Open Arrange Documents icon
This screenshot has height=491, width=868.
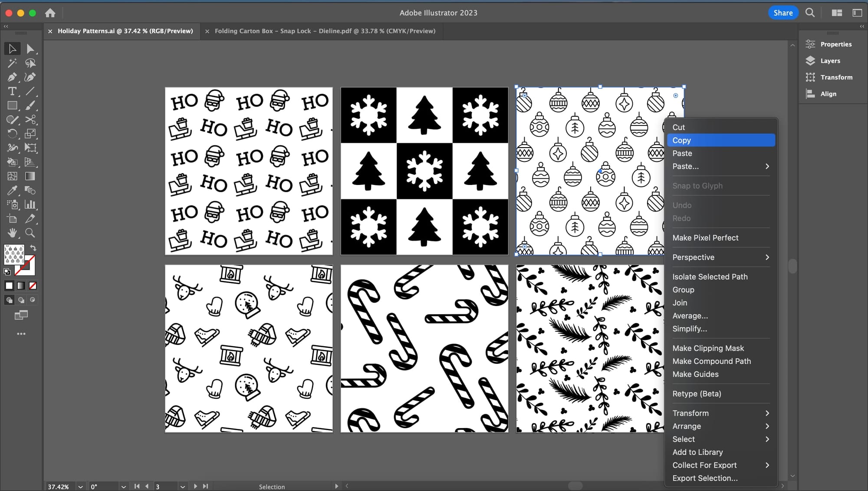pos(837,13)
